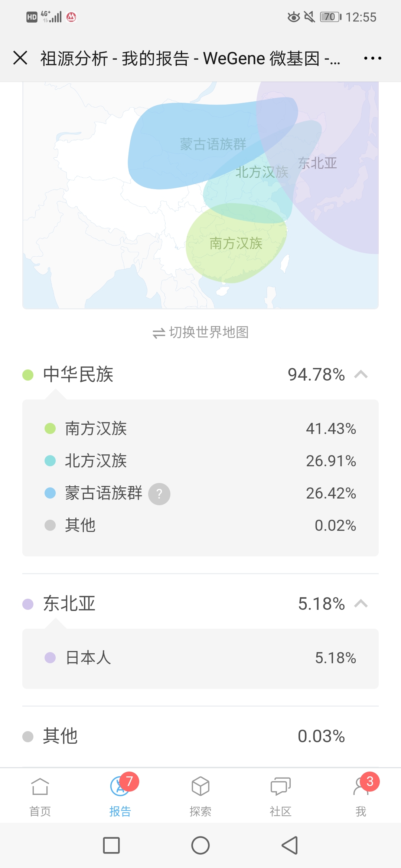Close the WeGene report page with X
401x868 pixels.
coord(20,58)
